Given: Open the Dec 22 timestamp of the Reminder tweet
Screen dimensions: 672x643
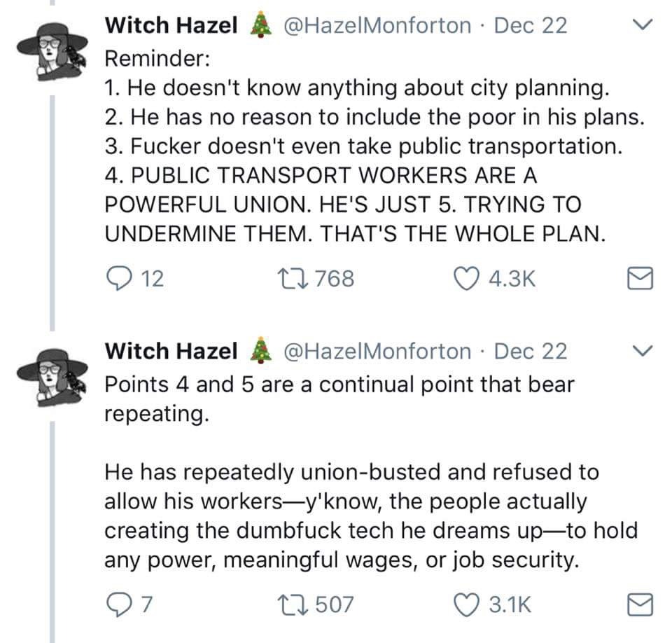Looking at the screenshot, I should pyautogui.click(x=530, y=26).
